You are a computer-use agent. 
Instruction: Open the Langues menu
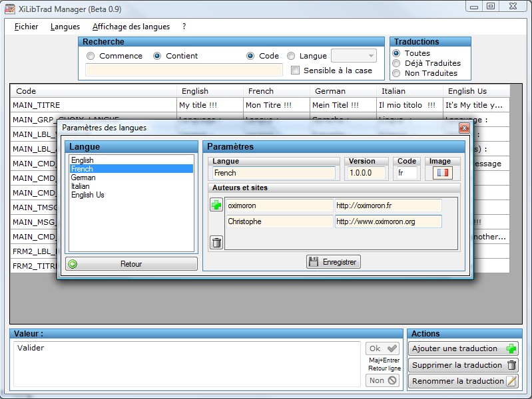[65, 27]
